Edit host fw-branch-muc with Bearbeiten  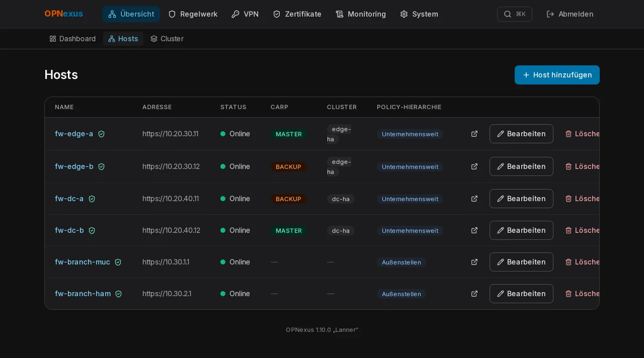(521, 262)
